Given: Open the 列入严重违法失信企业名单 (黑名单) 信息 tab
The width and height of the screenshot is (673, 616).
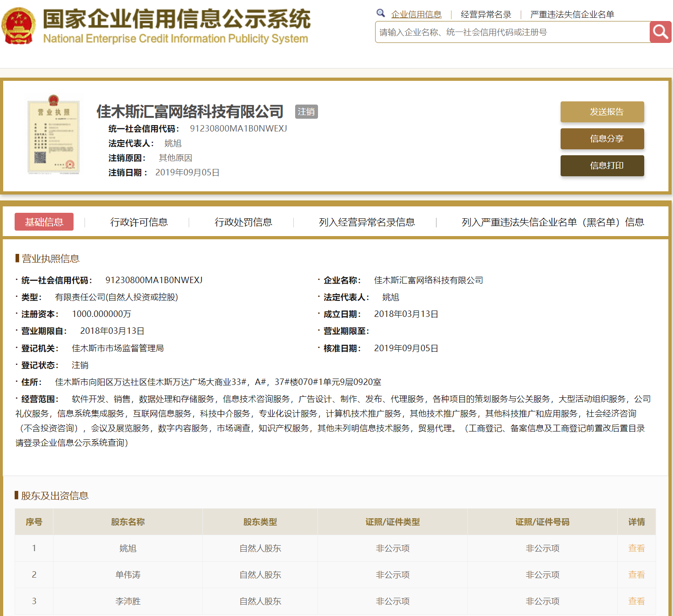Looking at the screenshot, I should [x=552, y=222].
